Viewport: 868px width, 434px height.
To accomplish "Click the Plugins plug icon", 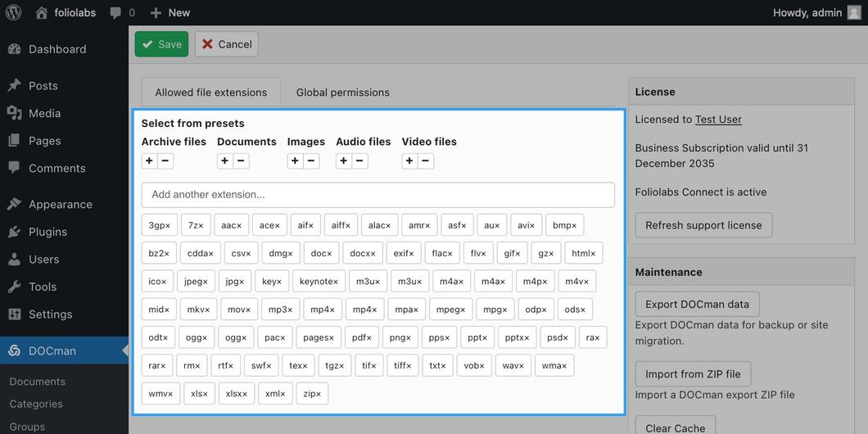I will [15, 232].
